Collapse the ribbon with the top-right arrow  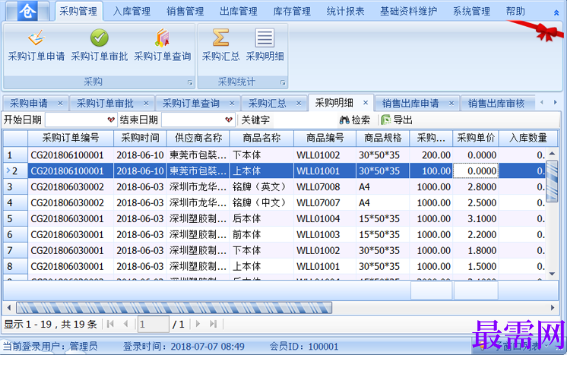556,13
